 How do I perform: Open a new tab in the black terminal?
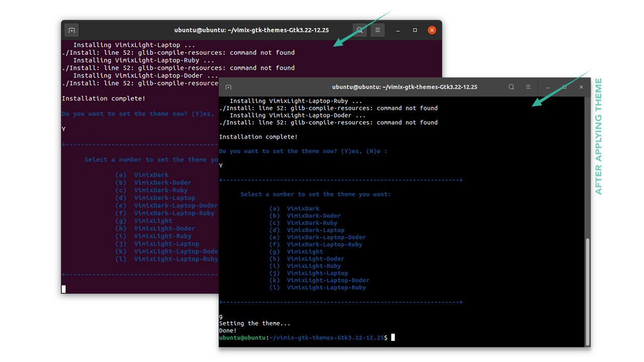tap(228, 87)
